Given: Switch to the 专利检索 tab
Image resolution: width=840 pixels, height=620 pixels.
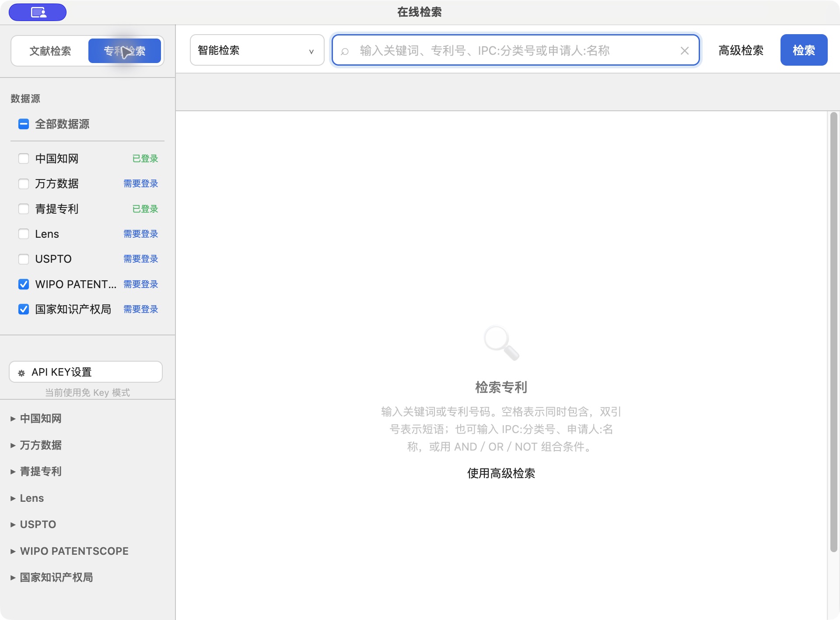Looking at the screenshot, I should click(125, 51).
